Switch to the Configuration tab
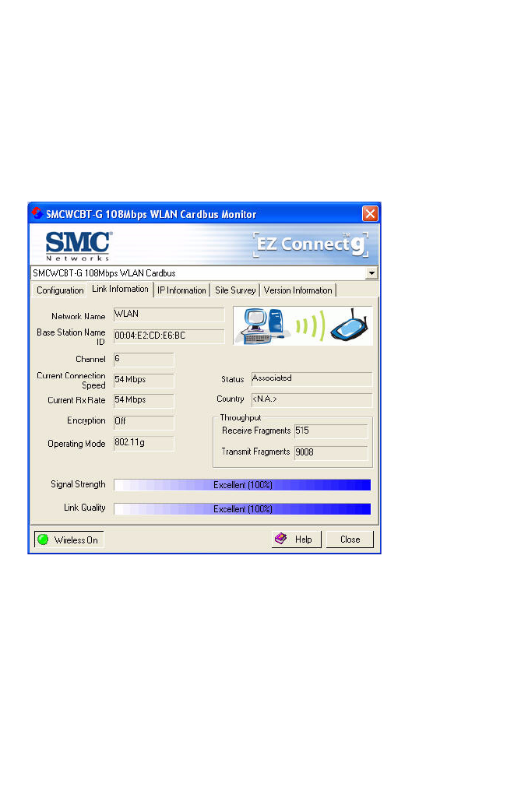521x812 pixels. pos(60,290)
